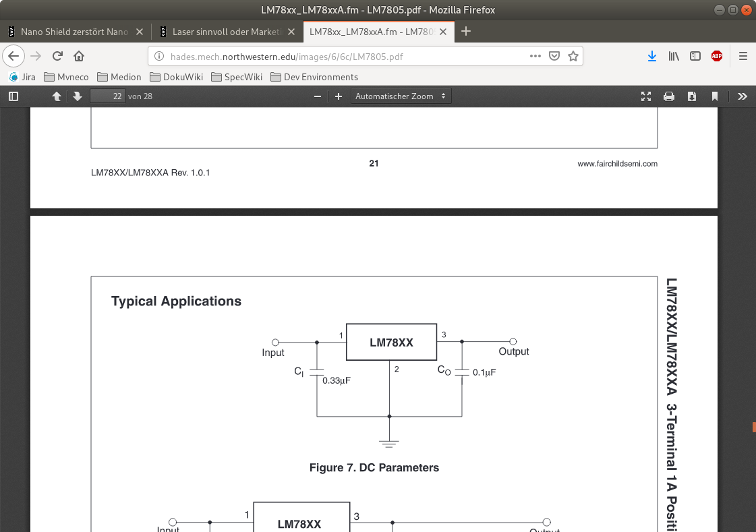This screenshot has width=756, height=532.
Task: Click the Figure 7. DC Parameters caption
Action: pos(374,467)
